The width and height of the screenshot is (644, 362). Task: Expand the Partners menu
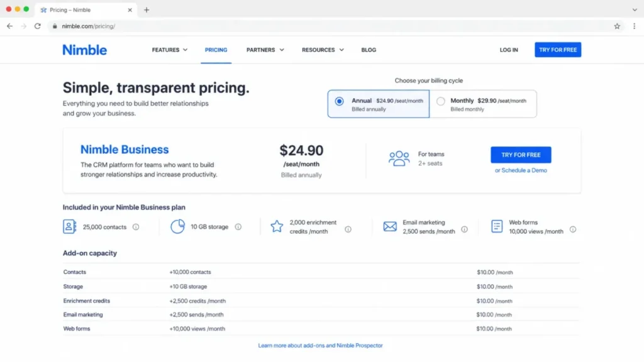(265, 50)
